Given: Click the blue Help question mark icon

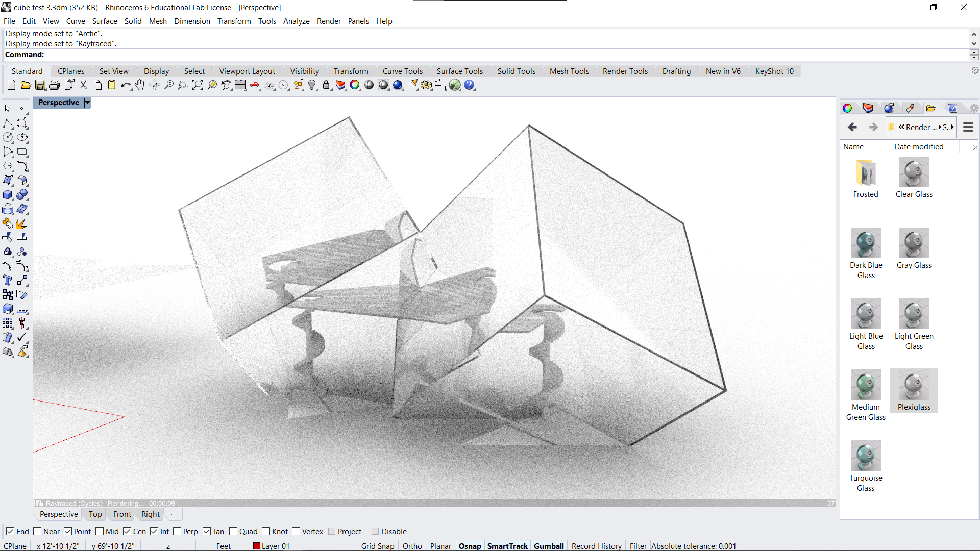Looking at the screenshot, I should click(x=470, y=85).
